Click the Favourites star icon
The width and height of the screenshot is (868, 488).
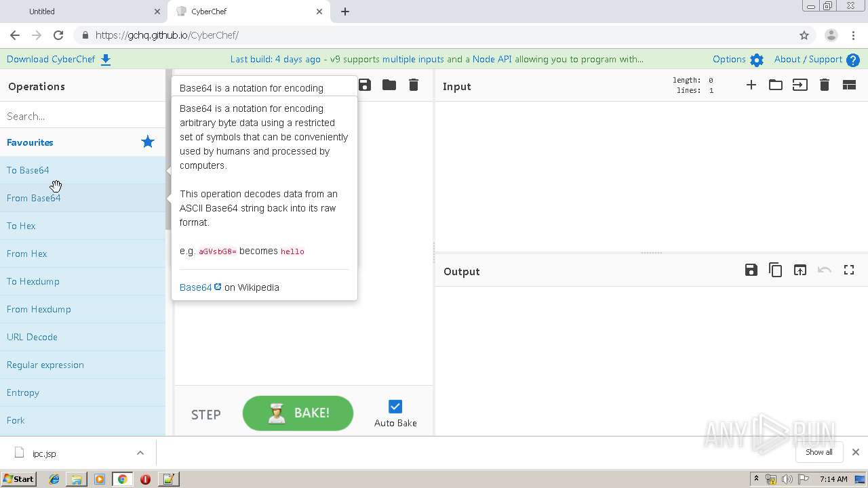[x=148, y=142]
